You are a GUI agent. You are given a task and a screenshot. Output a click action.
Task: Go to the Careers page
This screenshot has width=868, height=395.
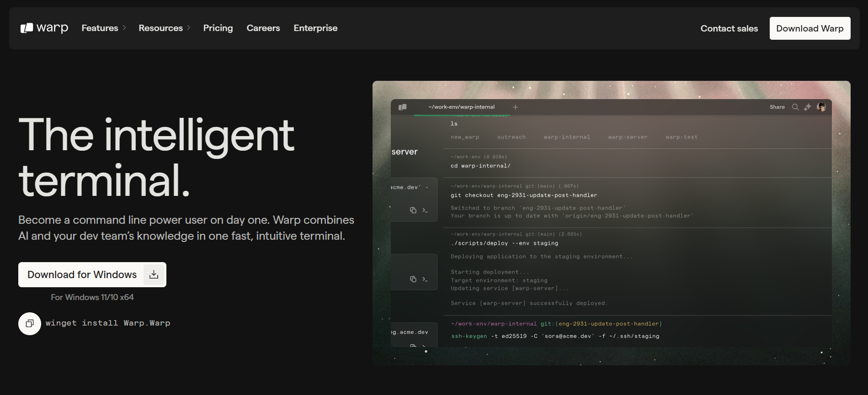[x=263, y=28]
